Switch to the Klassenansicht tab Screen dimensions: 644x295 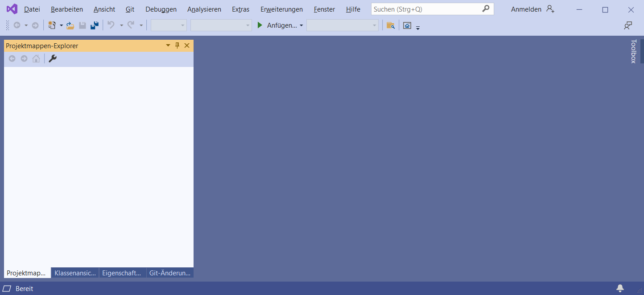click(x=74, y=273)
